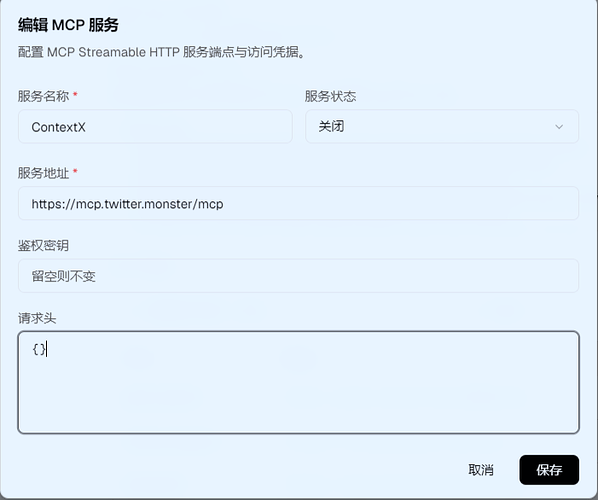Click the dialog title 编辑 MCP 服务
The height and width of the screenshot is (500, 598).
68,25
